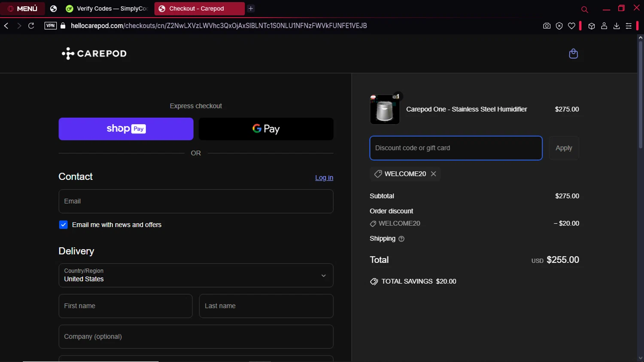View site security lock info

63,26
